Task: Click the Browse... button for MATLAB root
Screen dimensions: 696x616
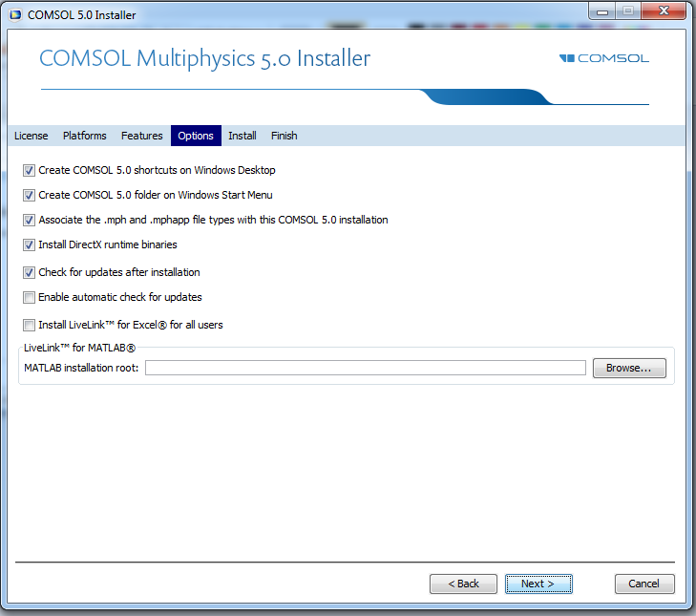Action: coord(629,369)
